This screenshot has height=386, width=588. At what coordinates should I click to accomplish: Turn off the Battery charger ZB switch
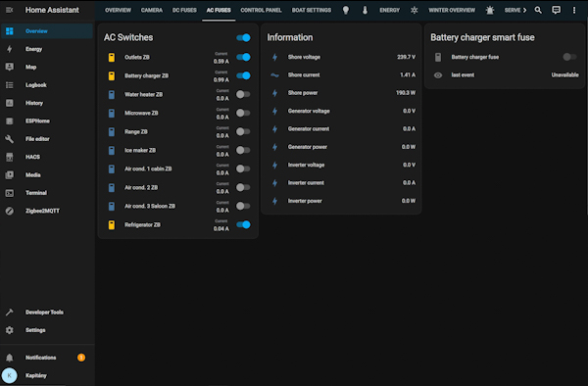pos(243,75)
